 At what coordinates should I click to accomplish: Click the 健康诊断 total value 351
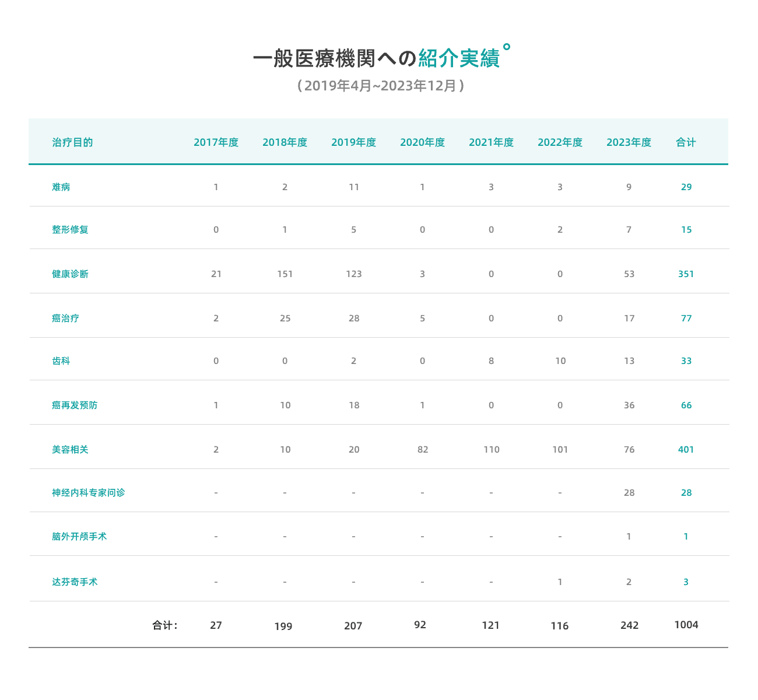click(686, 274)
